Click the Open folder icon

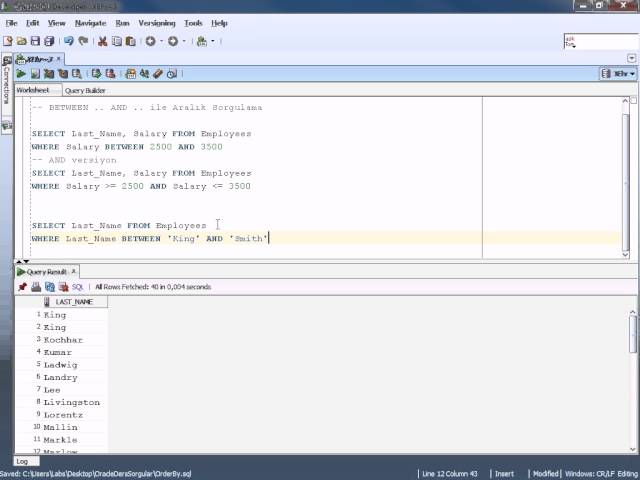coord(22,41)
